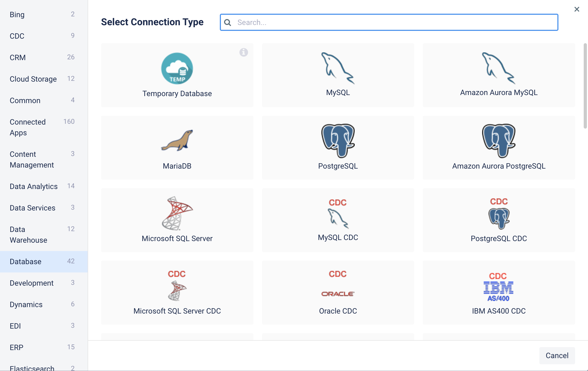Pick the PostgreSQL CDC icon

tap(499, 213)
